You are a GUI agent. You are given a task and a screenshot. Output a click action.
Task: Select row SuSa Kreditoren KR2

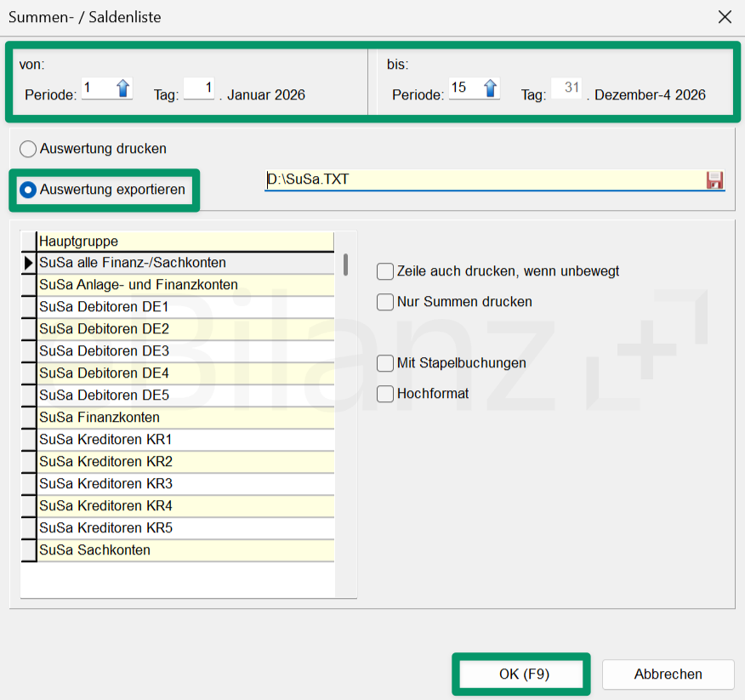(x=185, y=462)
